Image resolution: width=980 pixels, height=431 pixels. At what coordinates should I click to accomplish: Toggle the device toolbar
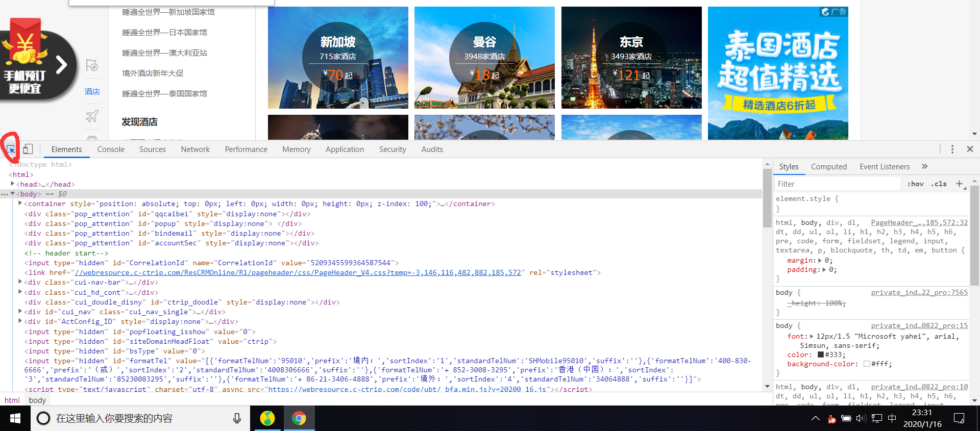(28, 149)
